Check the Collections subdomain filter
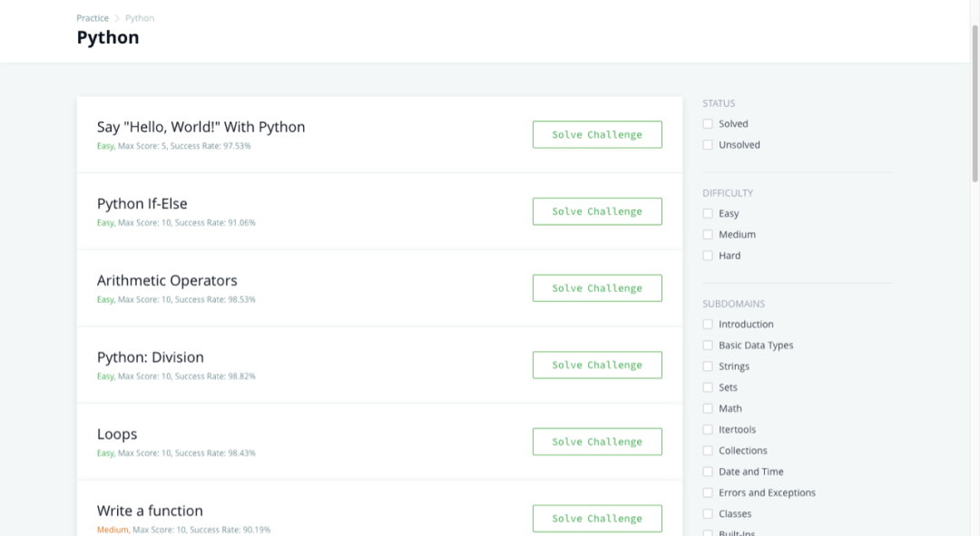The height and width of the screenshot is (536, 980). [708, 451]
